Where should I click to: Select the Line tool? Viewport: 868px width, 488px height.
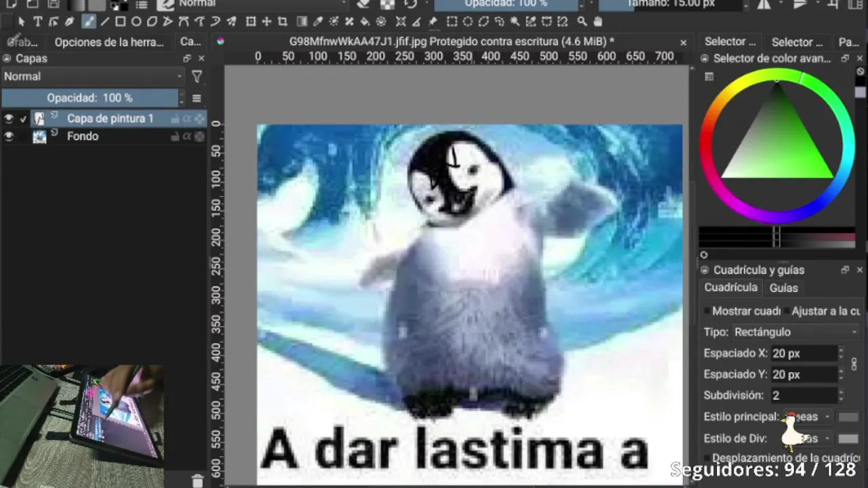pos(105,22)
